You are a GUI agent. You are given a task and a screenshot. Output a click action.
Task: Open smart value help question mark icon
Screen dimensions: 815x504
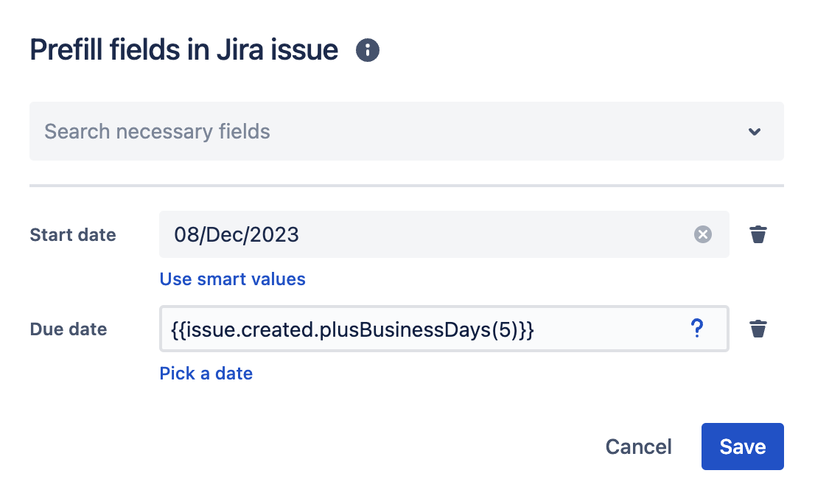pos(697,329)
